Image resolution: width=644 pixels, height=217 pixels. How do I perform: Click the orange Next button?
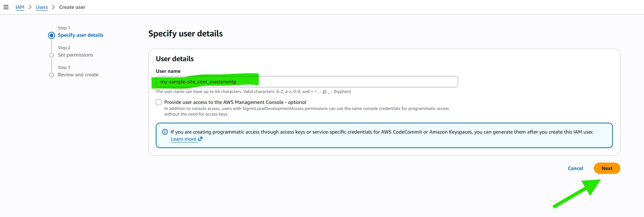pyautogui.click(x=607, y=168)
